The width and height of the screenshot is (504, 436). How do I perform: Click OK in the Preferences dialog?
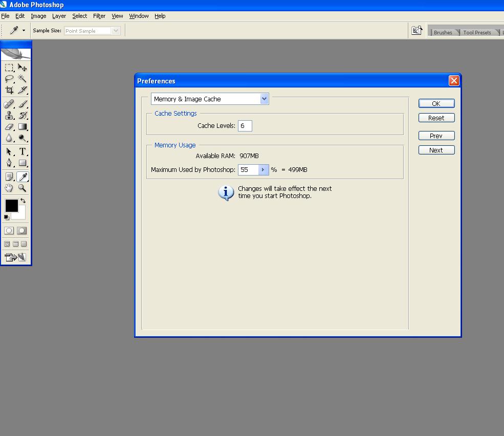(436, 103)
